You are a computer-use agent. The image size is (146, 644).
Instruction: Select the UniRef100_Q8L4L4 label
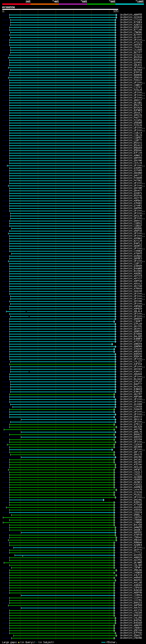coord(131,311)
